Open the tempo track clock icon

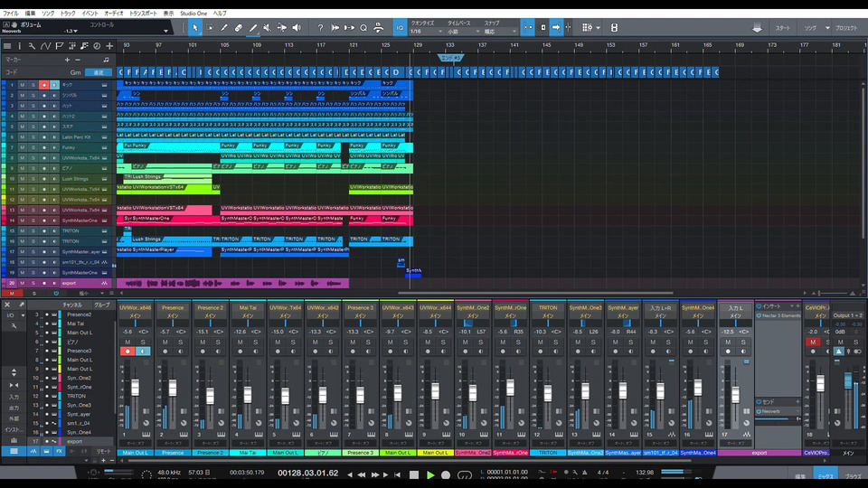(x=97, y=46)
